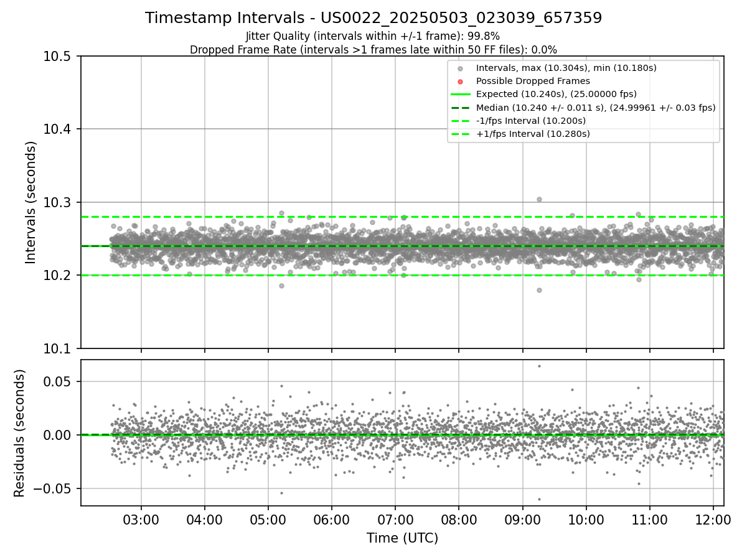The image size is (747, 560).
Task: Click the 11:00 time tick label
Action: [x=650, y=520]
